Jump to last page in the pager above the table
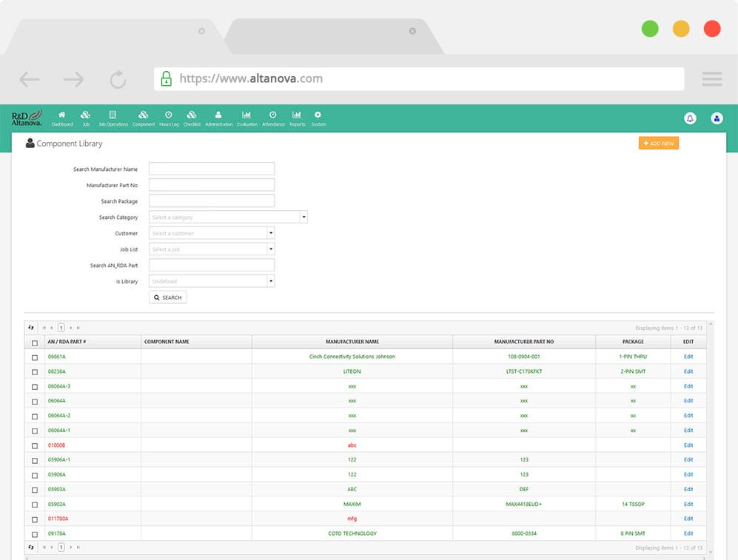 point(78,328)
